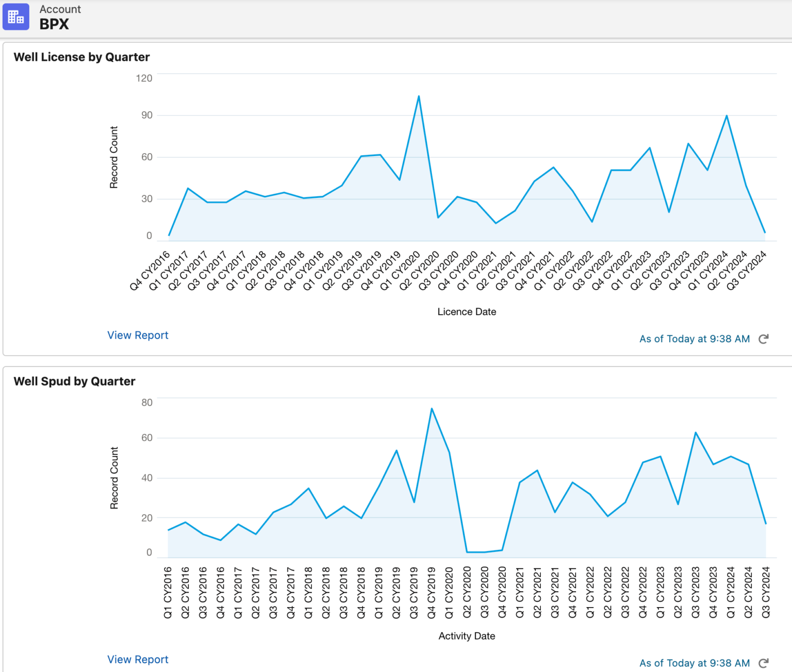The image size is (792, 672).
Task: Select the Q3 CY2023 peak on spud chart
Action: coord(696,433)
